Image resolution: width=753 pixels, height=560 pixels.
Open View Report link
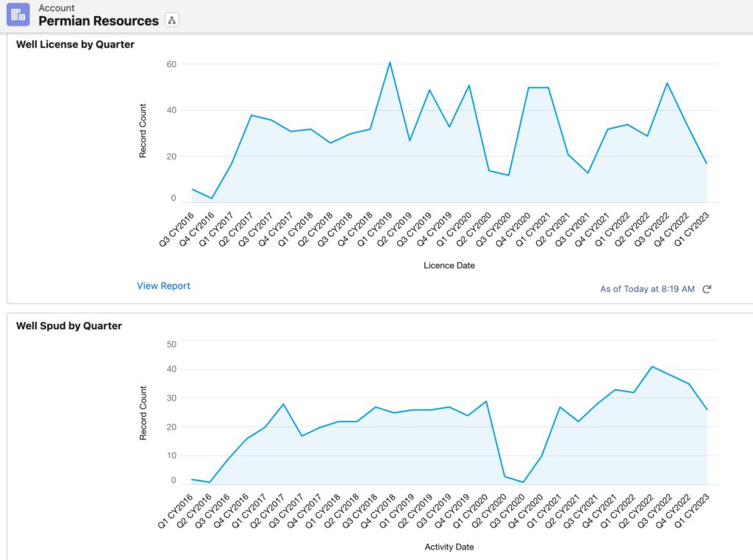tap(163, 286)
